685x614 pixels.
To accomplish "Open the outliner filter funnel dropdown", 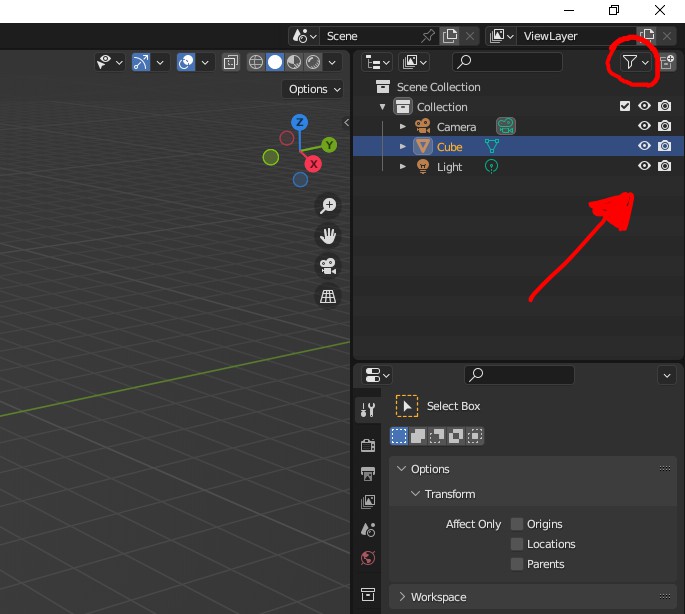I will pos(636,62).
